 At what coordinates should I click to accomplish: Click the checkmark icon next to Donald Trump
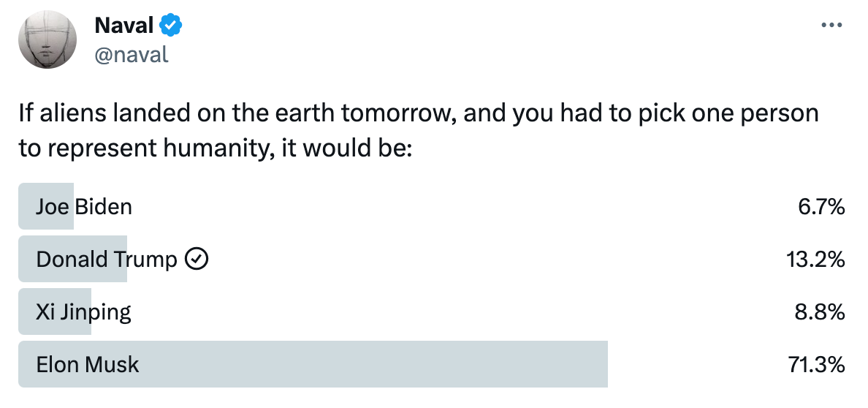[197, 259]
